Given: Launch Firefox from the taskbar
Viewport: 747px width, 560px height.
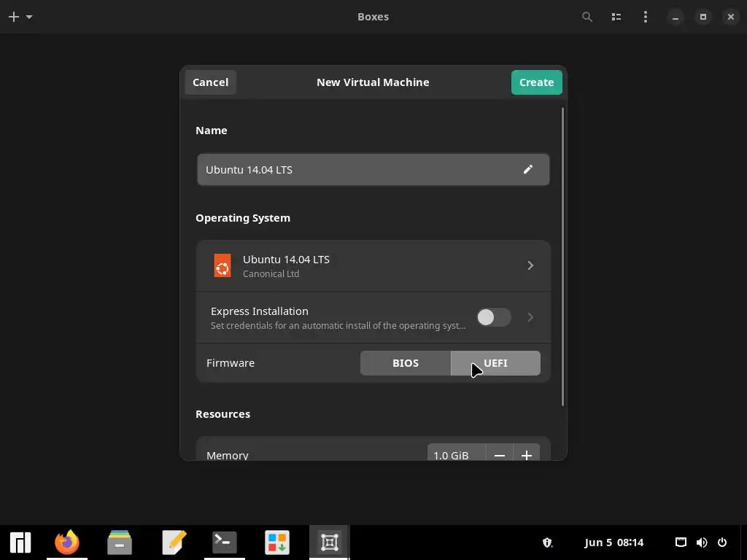Looking at the screenshot, I should click(x=67, y=542).
